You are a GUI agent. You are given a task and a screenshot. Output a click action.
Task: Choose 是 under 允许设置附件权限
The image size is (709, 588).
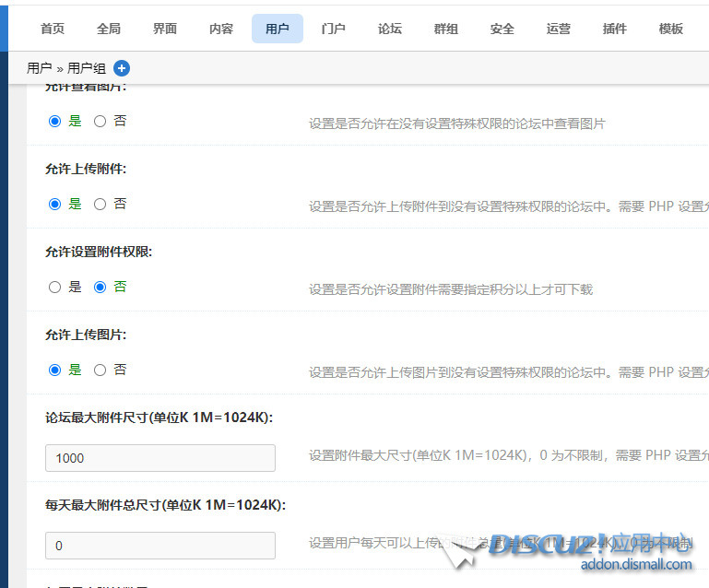point(55,287)
